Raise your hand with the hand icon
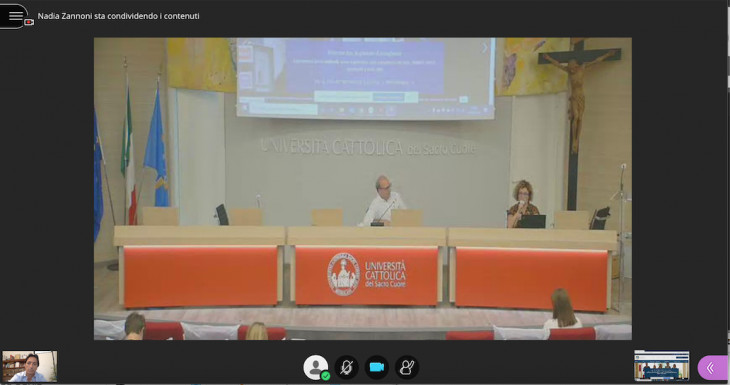This screenshot has height=385, width=730. pyautogui.click(x=407, y=367)
